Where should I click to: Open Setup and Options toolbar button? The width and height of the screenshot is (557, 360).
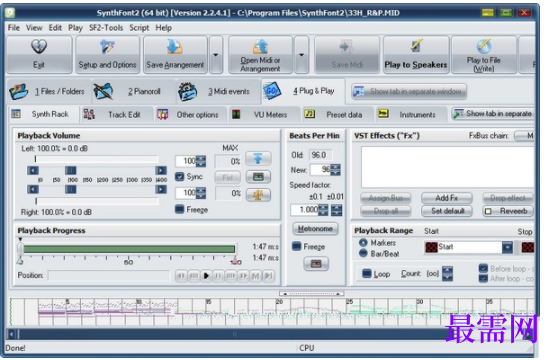107,55
